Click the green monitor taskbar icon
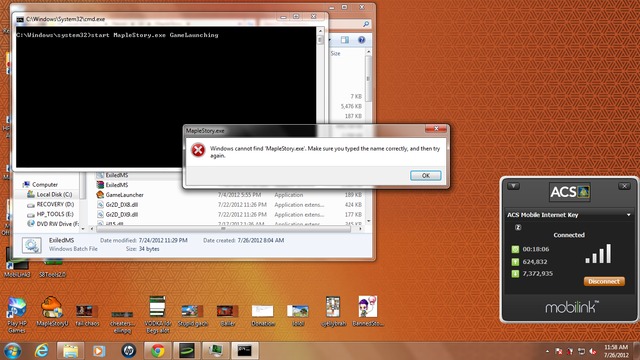The width and height of the screenshot is (640, 360). coord(216,351)
